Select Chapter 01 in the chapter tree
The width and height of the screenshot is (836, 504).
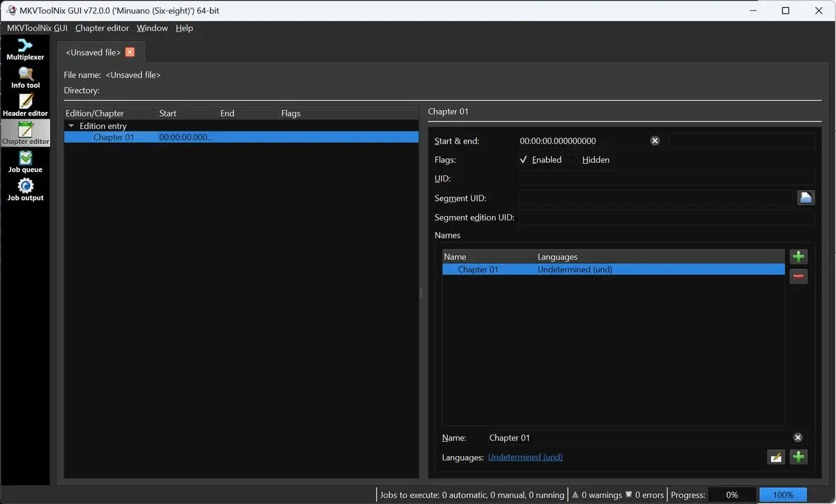[113, 137]
